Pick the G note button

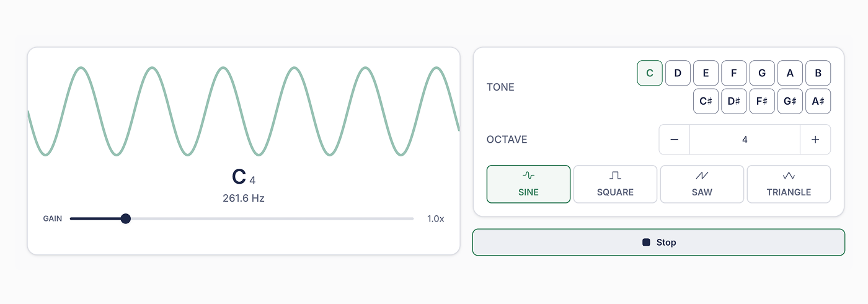coord(762,73)
